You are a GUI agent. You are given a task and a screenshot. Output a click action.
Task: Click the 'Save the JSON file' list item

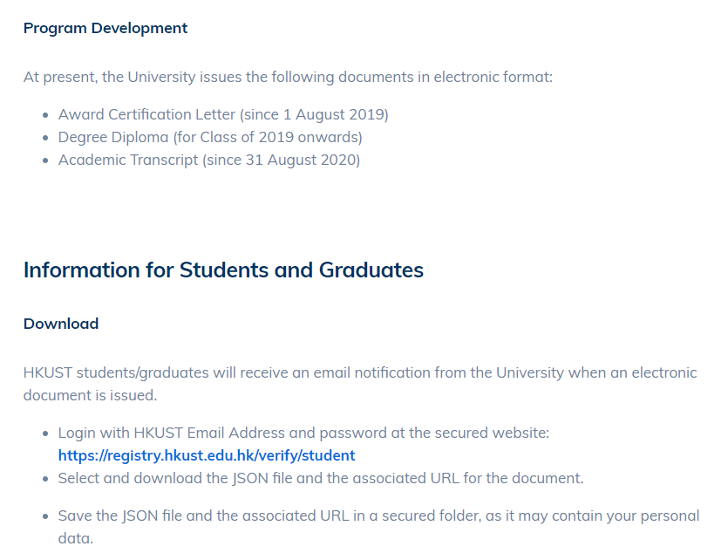pyautogui.click(x=378, y=527)
